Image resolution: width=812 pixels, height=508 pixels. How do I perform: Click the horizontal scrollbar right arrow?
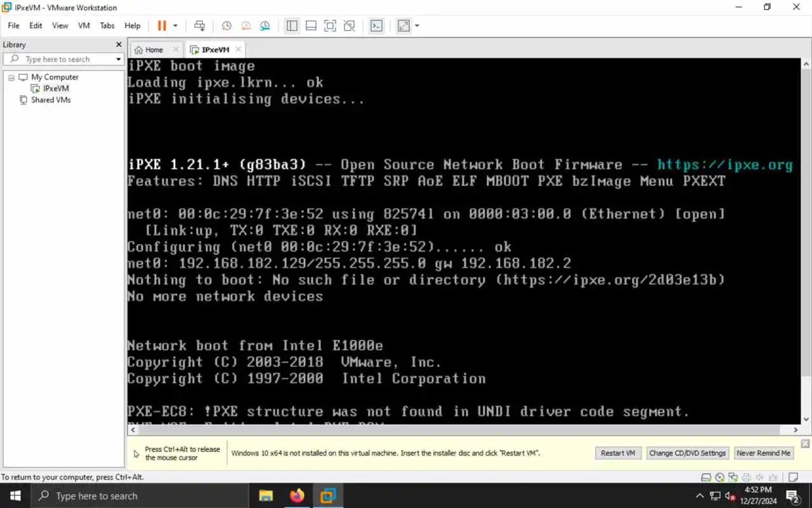795,430
